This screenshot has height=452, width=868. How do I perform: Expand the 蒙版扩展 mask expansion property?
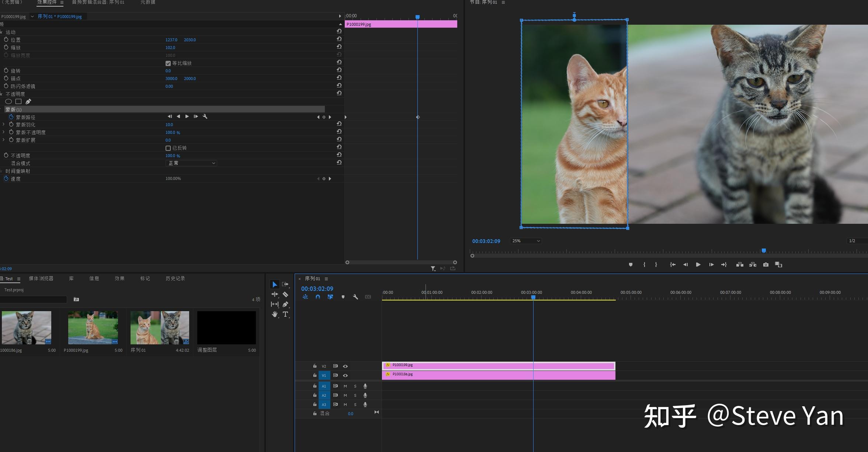[4, 140]
